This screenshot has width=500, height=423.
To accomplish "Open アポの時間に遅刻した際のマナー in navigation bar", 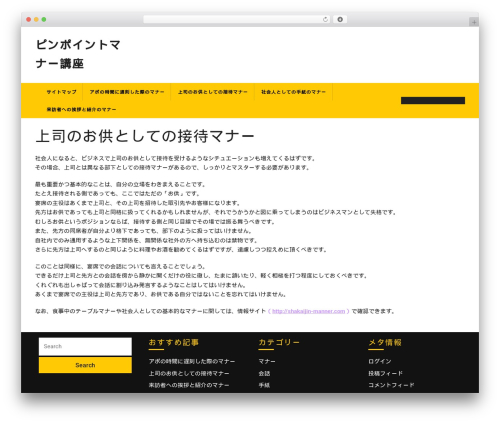I will point(127,92).
